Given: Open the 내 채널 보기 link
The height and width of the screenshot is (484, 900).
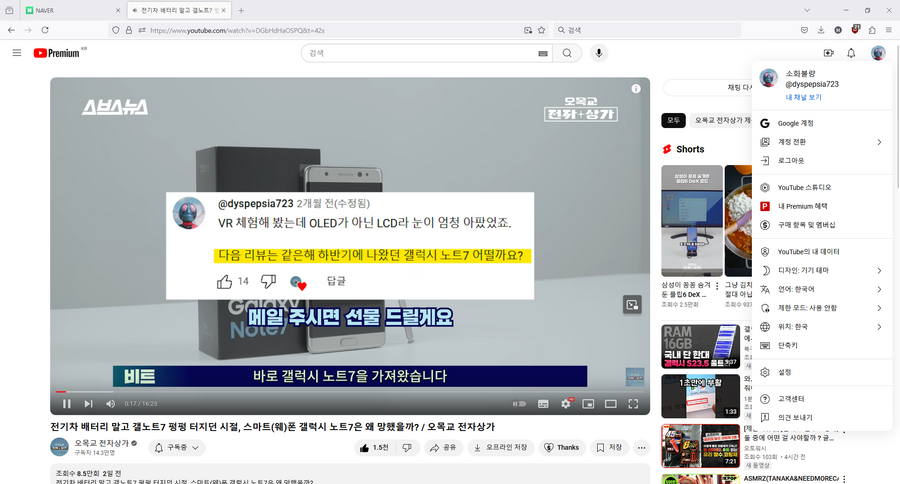Looking at the screenshot, I should click(x=804, y=98).
